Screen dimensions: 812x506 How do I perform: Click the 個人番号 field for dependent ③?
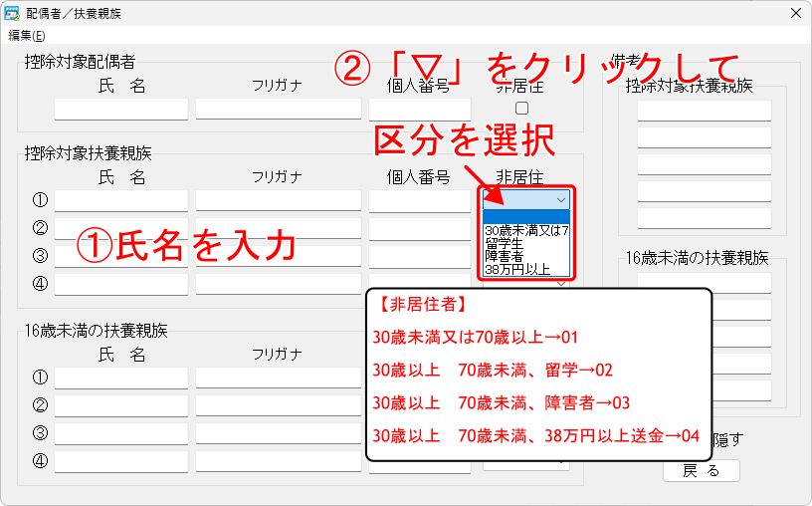click(x=419, y=256)
